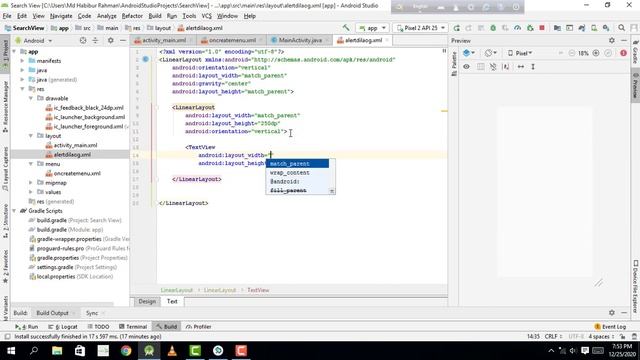Open the Terminal tool window
Viewport: 640px width, 360px height.
point(133,327)
